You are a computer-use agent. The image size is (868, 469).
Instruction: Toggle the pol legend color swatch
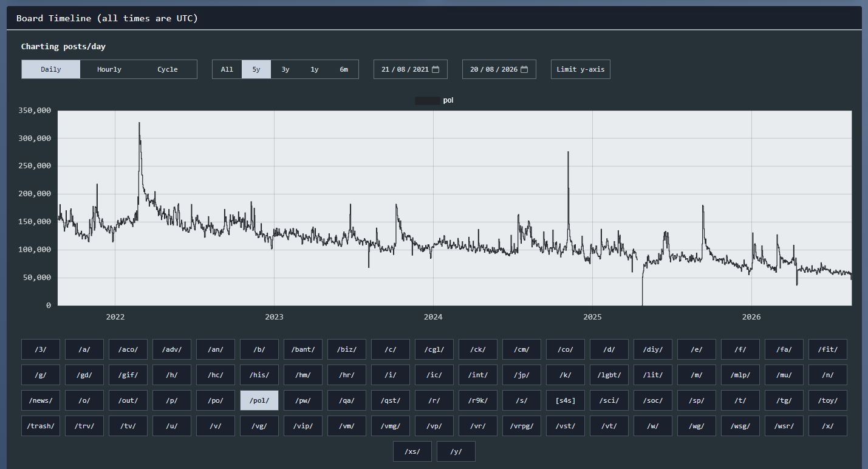pyautogui.click(x=427, y=101)
